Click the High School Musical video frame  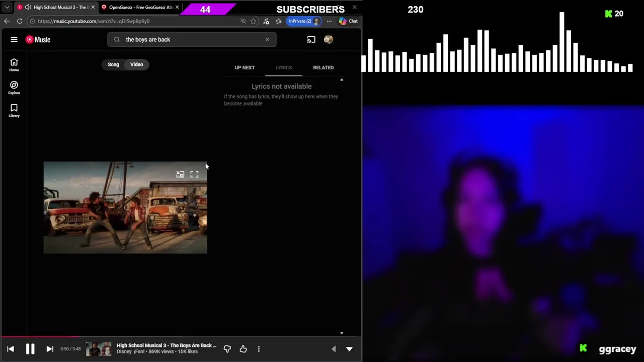pos(125,207)
